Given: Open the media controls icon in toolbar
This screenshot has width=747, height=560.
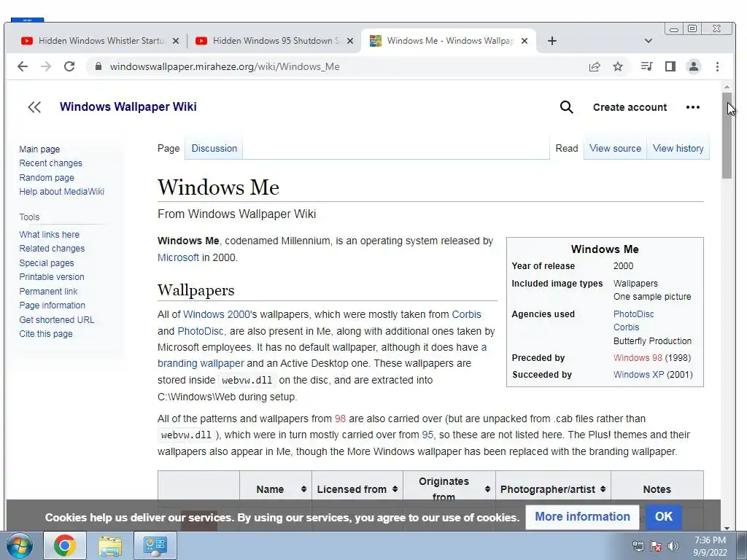Looking at the screenshot, I should click(646, 66).
